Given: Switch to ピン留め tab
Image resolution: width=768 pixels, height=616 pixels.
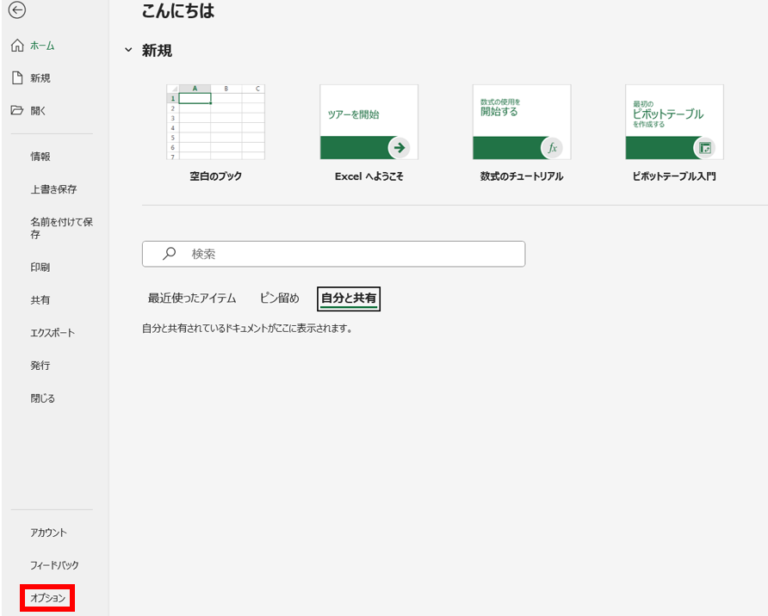Looking at the screenshot, I should [x=279, y=298].
